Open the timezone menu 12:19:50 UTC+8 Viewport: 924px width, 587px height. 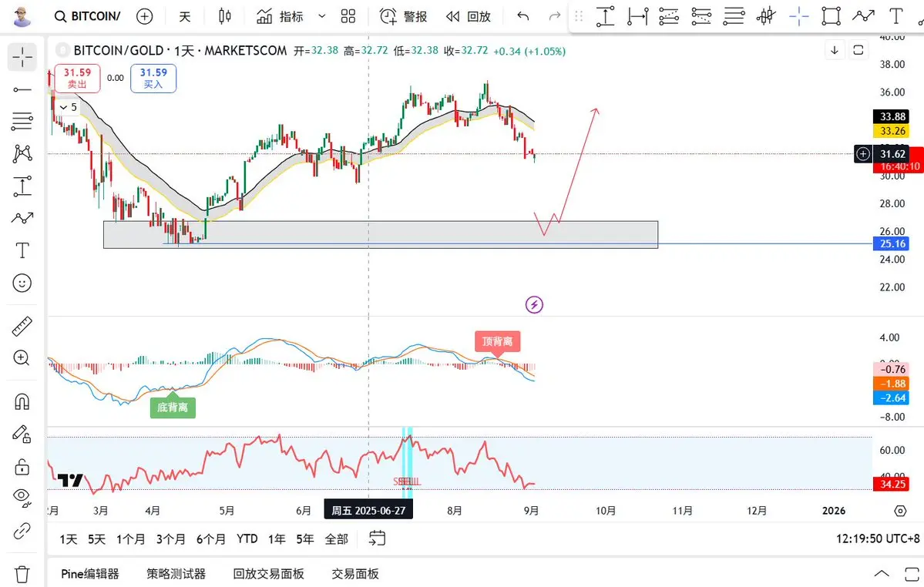click(x=878, y=538)
